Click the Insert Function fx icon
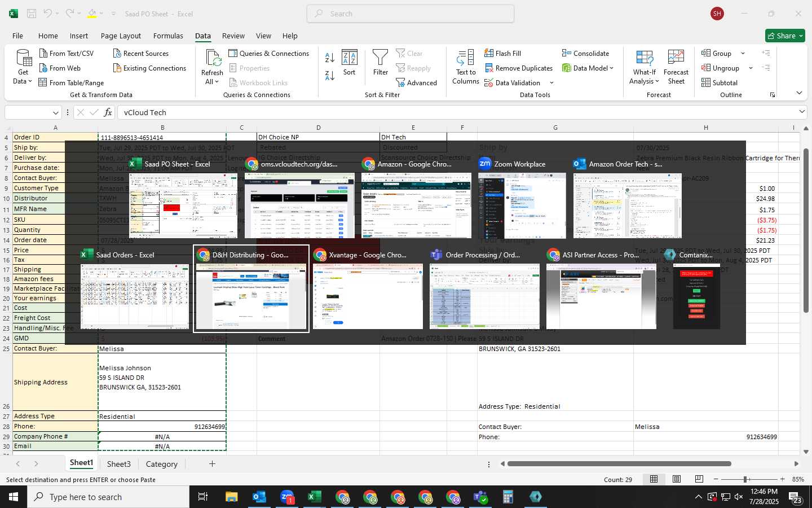The width and height of the screenshot is (812, 508). point(108,112)
